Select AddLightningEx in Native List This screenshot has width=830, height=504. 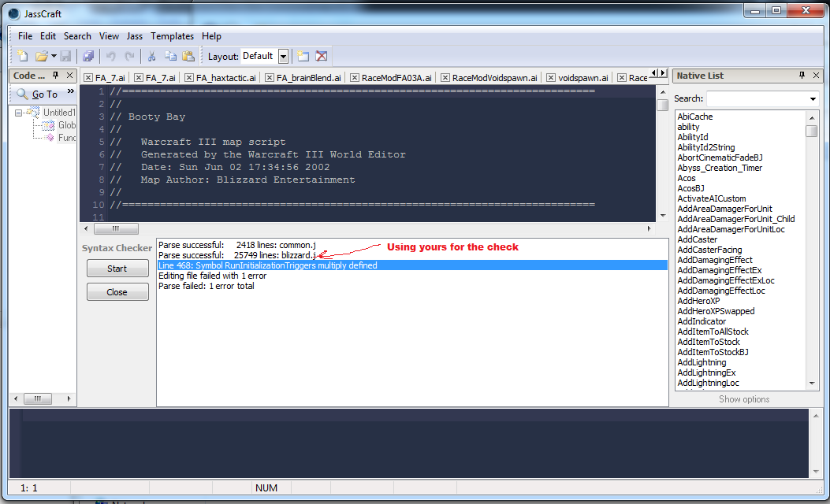706,372
